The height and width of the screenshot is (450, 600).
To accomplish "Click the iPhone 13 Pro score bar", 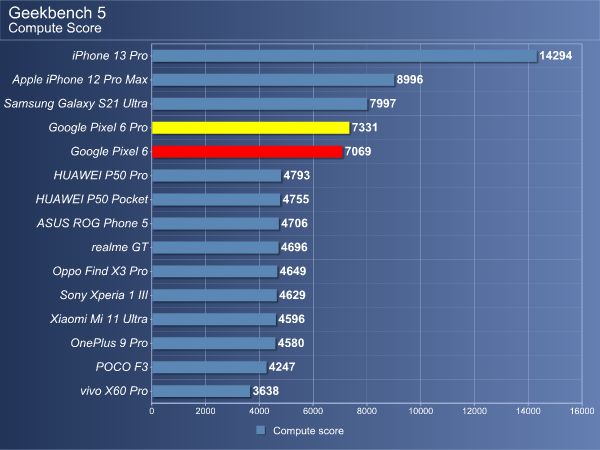I will coord(344,56).
